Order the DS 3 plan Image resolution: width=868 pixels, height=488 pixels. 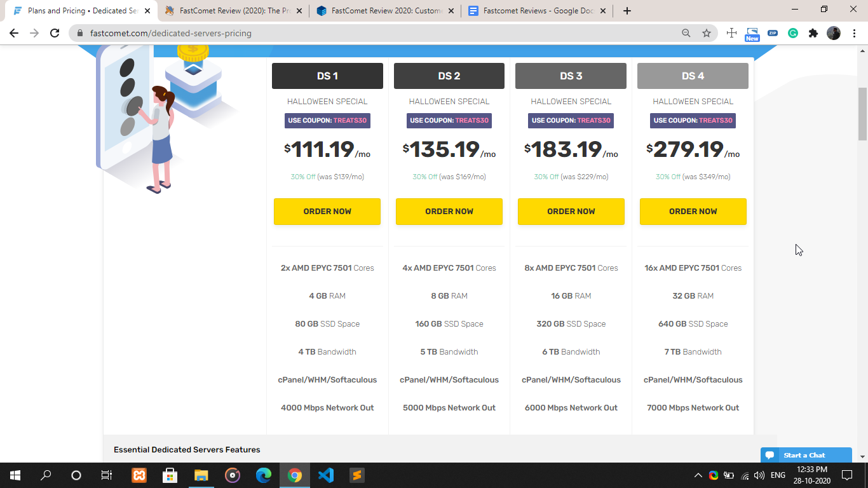click(x=571, y=212)
